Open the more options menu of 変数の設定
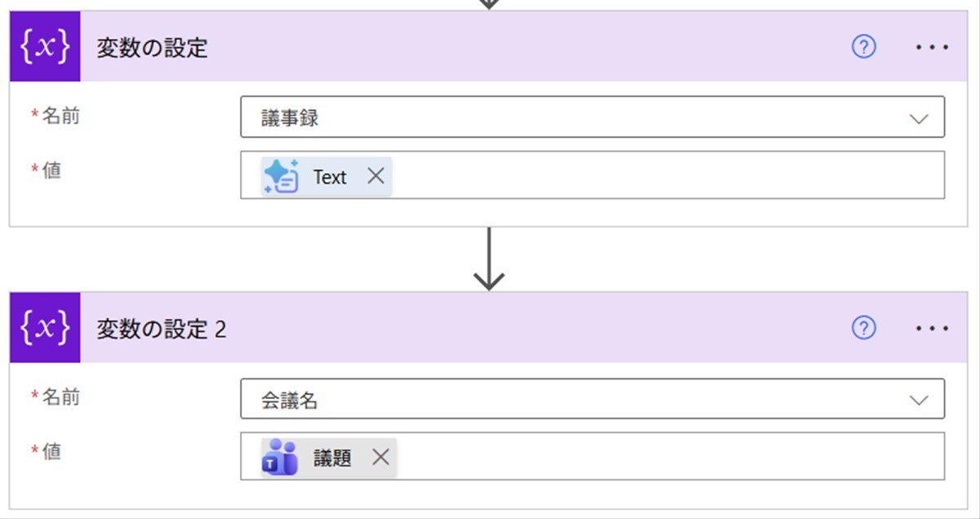The height and width of the screenshot is (519, 980). coord(932,47)
